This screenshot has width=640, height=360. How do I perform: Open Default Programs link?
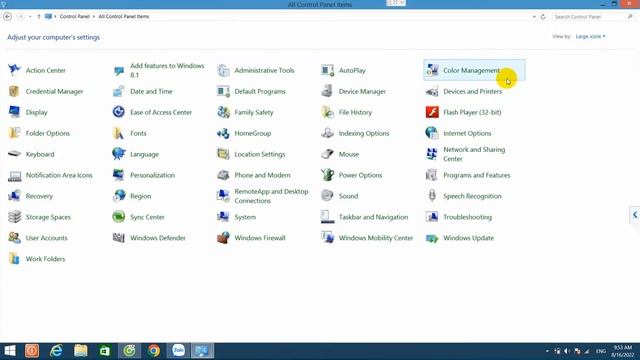coord(260,91)
